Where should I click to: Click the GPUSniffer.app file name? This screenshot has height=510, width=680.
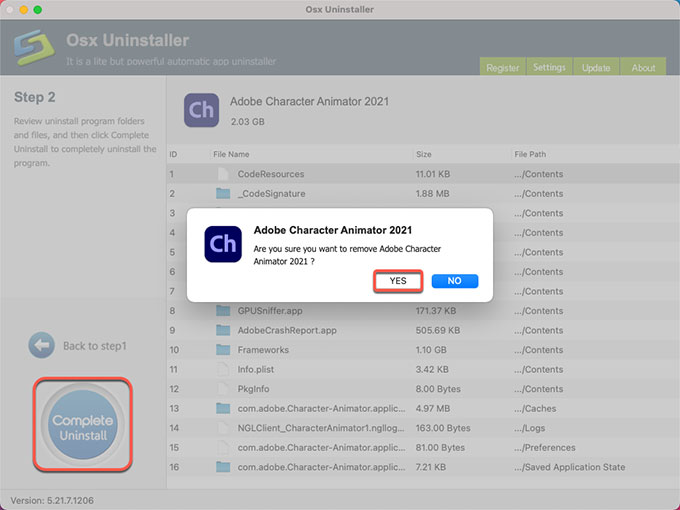tap(270, 311)
